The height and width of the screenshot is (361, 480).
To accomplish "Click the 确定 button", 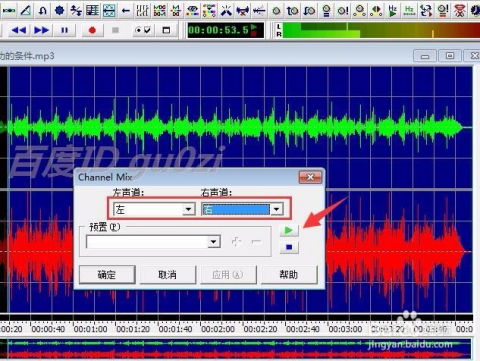I will click(107, 275).
